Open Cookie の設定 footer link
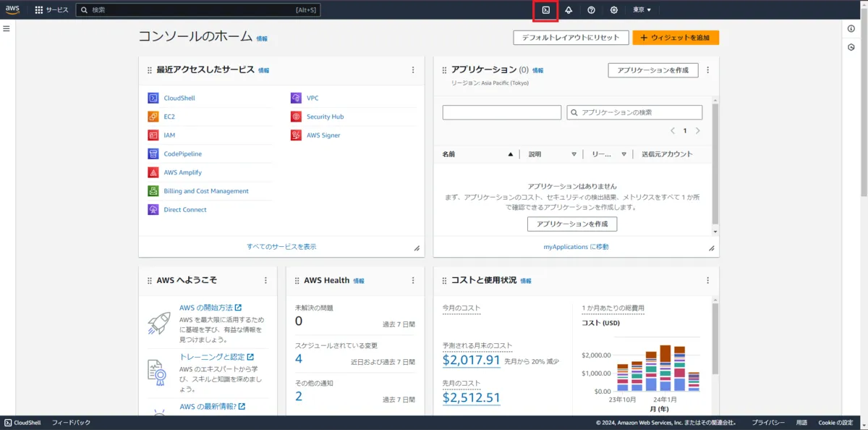Viewport: 868px width, 430px height. pyautogui.click(x=835, y=423)
